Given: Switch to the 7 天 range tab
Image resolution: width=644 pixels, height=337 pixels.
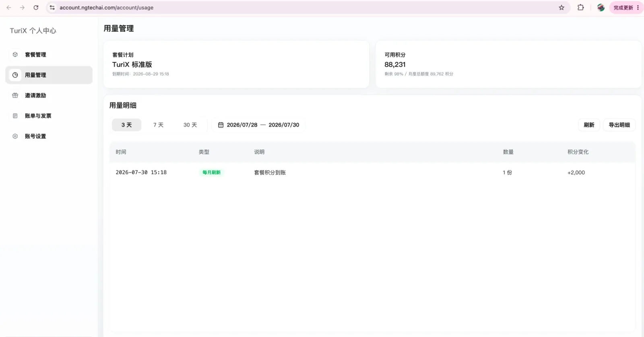Looking at the screenshot, I should pos(158,125).
